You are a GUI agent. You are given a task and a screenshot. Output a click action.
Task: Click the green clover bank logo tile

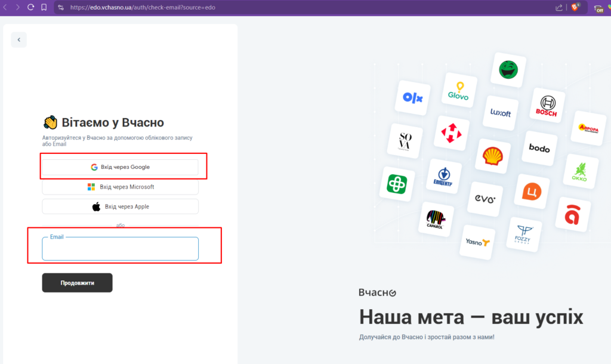point(397,184)
